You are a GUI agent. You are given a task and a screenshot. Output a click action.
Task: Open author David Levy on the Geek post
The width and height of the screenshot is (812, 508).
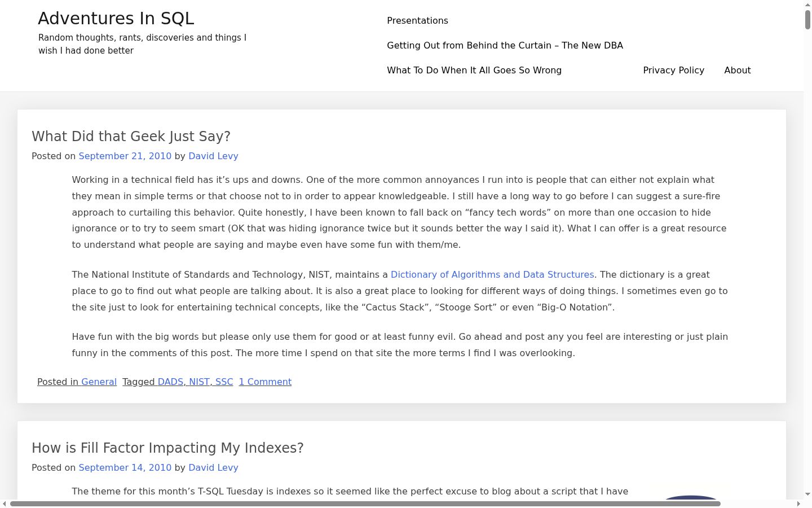tap(213, 156)
